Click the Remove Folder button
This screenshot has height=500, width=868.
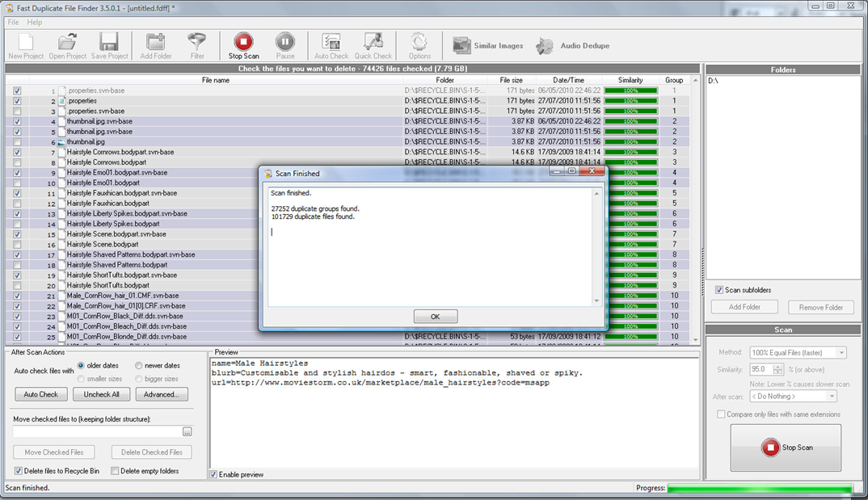coord(821,307)
